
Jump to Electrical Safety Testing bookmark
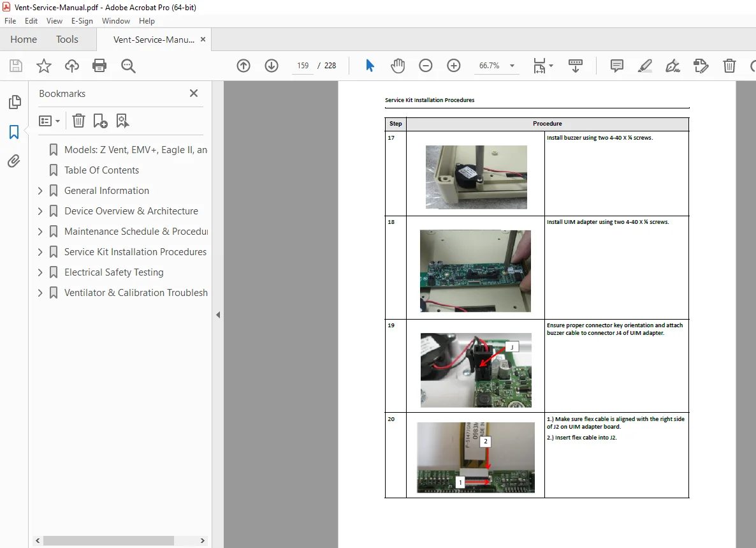click(114, 272)
